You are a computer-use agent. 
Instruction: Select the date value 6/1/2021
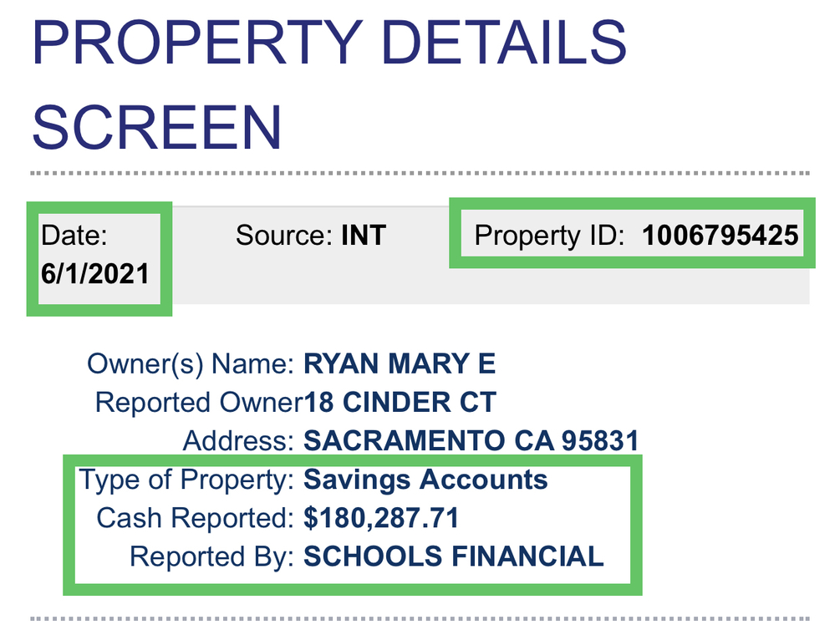pyautogui.click(x=94, y=274)
